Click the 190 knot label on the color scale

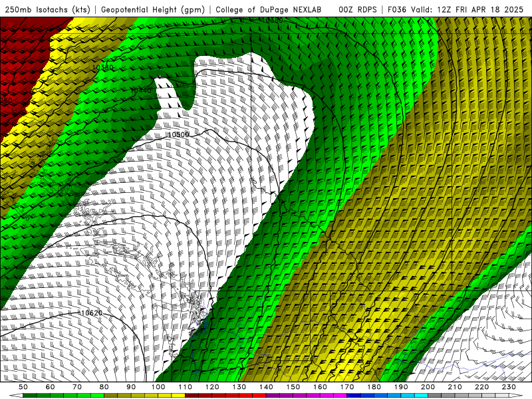click(x=401, y=387)
